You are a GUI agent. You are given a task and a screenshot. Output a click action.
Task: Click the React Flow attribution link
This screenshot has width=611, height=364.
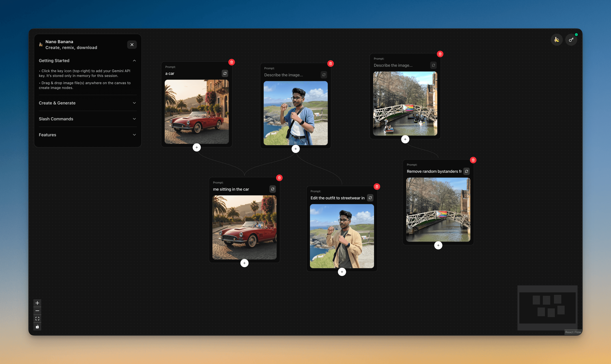point(573,332)
